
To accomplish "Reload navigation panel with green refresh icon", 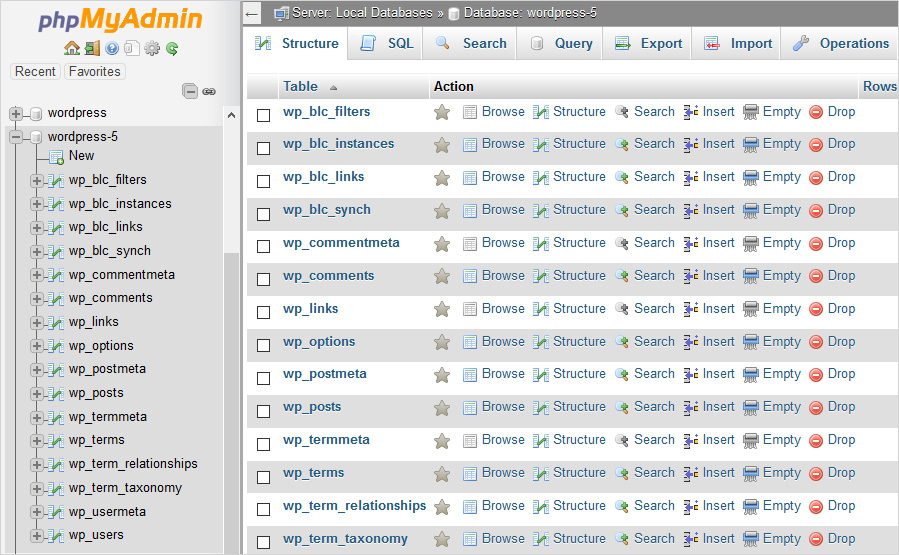I will click(172, 48).
